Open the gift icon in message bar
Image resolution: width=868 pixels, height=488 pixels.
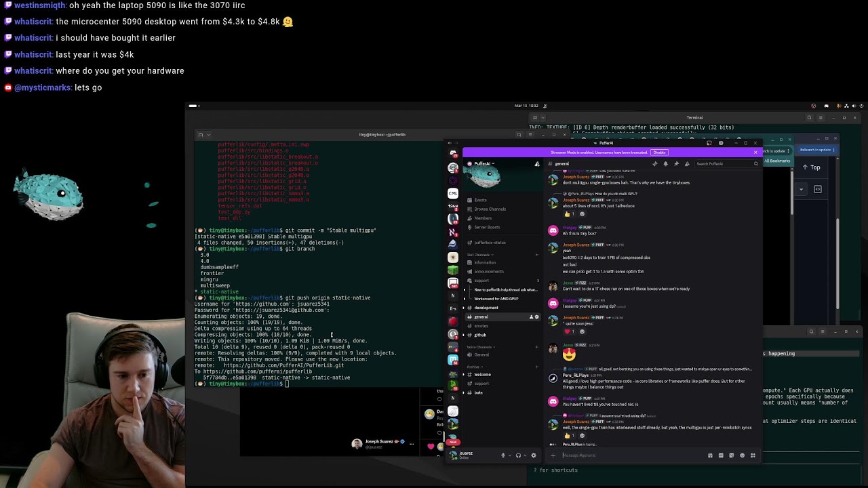[x=710, y=455]
